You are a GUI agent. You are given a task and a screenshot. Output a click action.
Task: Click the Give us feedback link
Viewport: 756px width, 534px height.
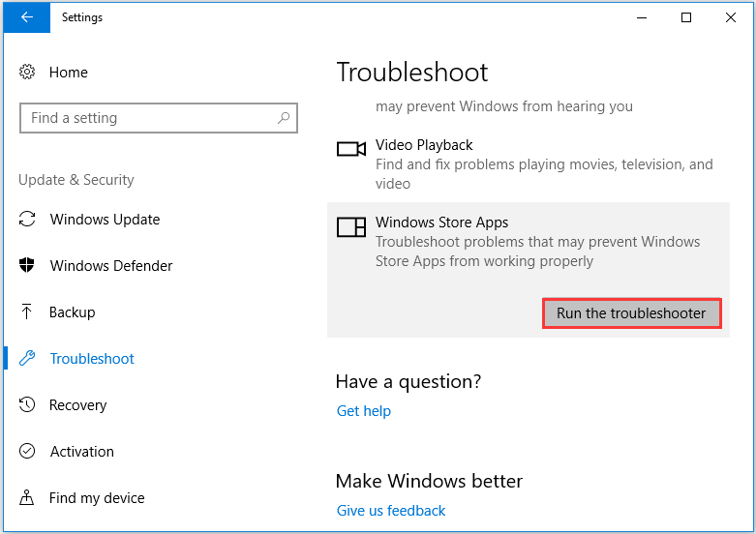coord(390,511)
